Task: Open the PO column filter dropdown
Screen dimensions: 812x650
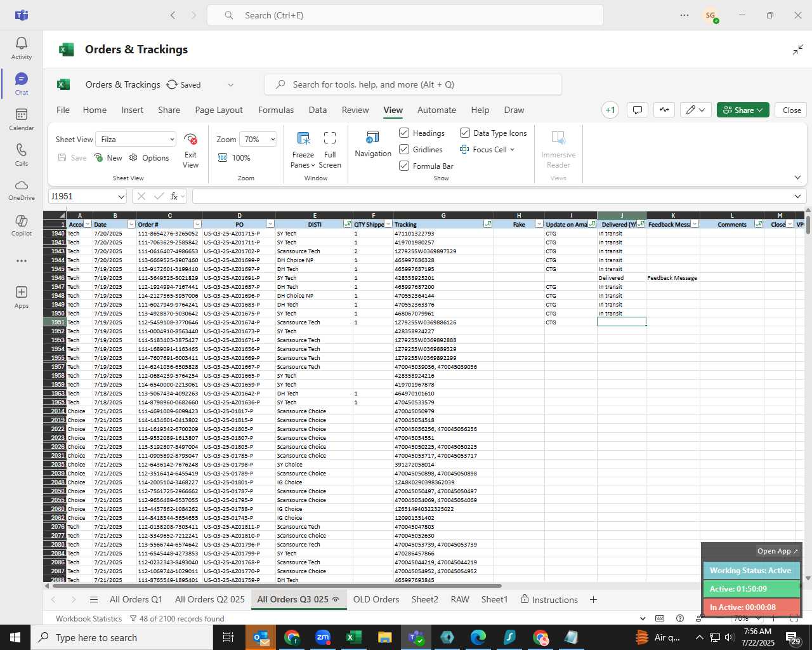Action: point(270,224)
